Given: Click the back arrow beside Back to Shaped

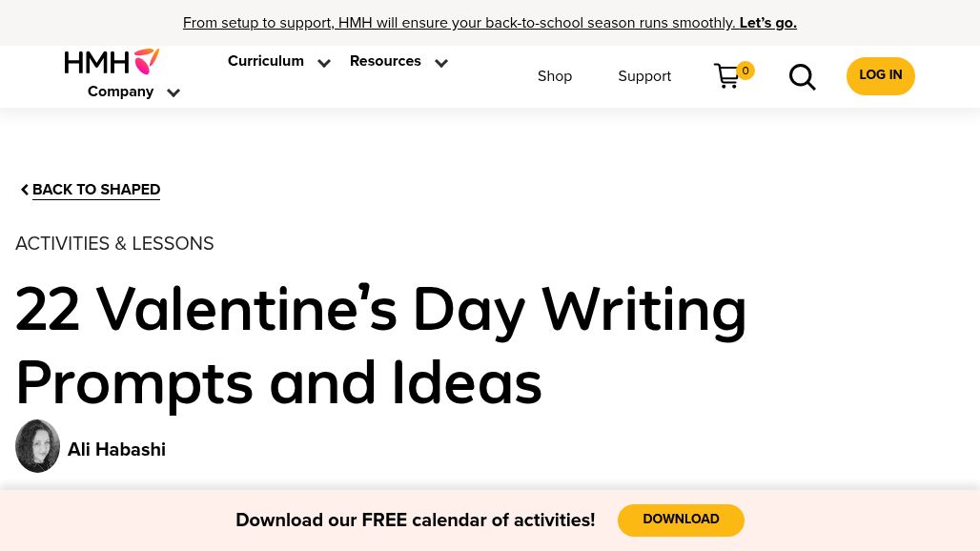Looking at the screenshot, I should (25, 190).
